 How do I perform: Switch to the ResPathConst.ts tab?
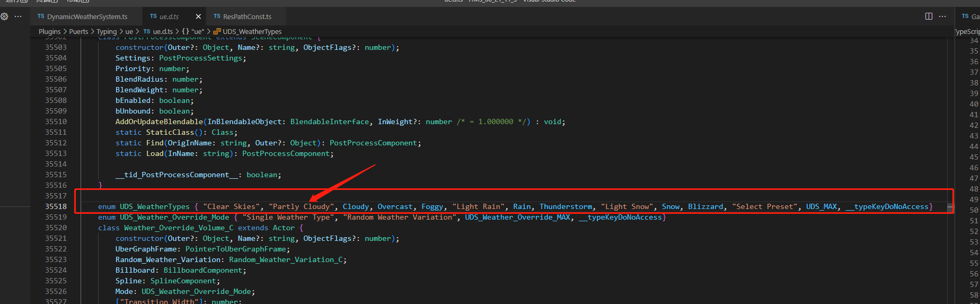pos(247,16)
